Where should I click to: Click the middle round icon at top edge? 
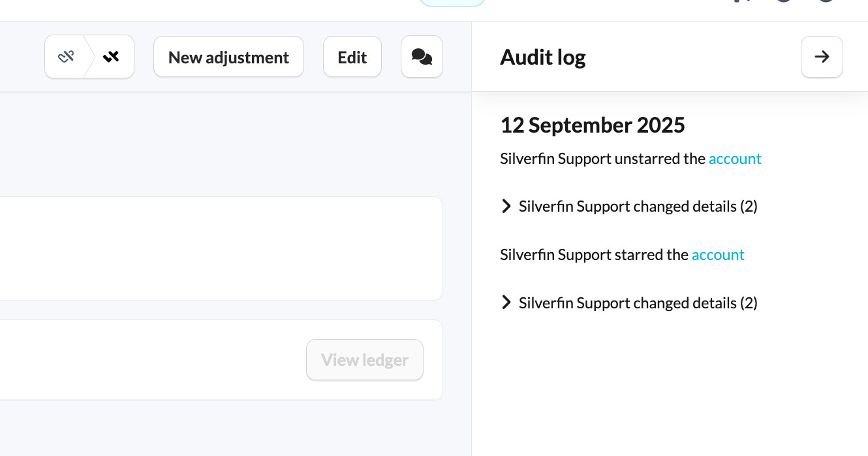click(x=784, y=1)
